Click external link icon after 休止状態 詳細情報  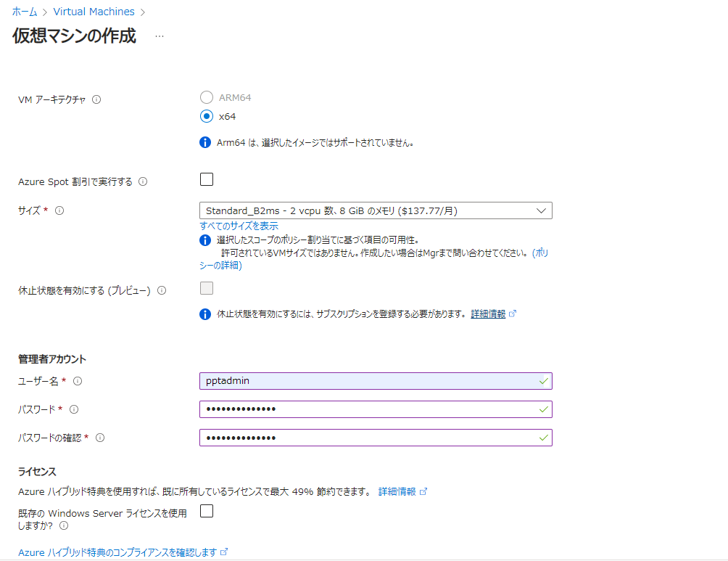coord(513,314)
